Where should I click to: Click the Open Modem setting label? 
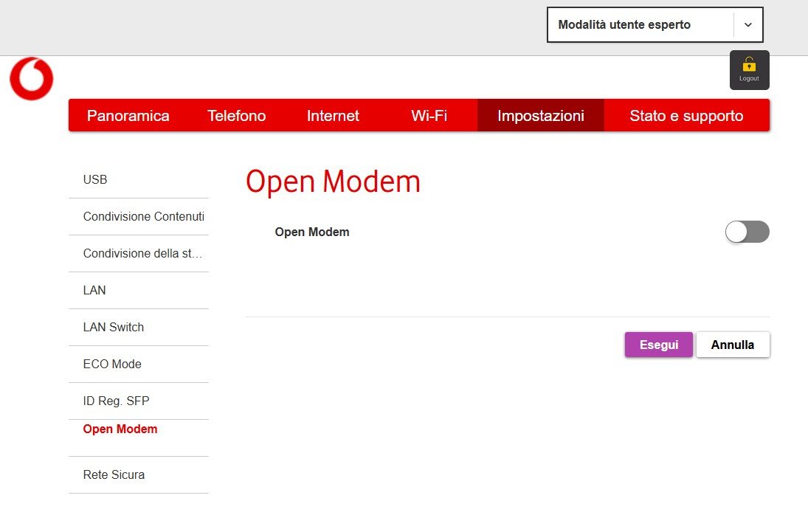click(311, 232)
